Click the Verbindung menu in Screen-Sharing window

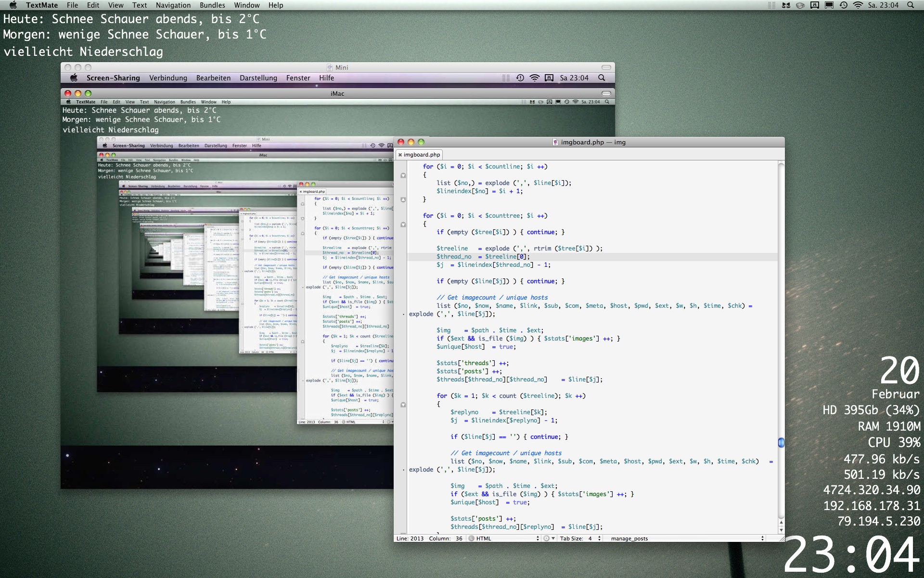tap(168, 78)
